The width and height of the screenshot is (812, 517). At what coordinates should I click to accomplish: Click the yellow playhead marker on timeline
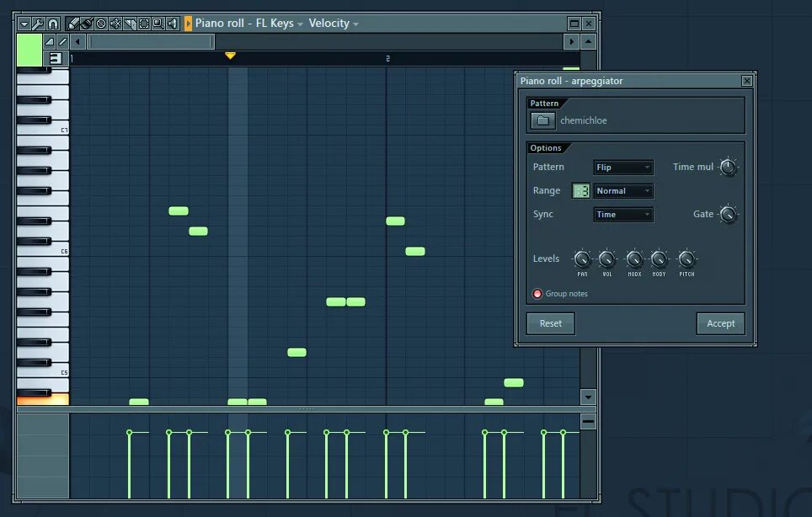click(231, 56)
